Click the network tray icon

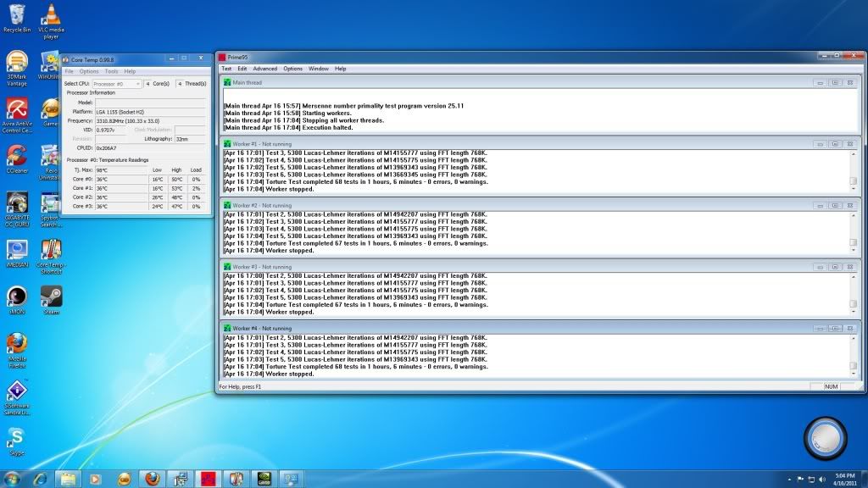tap(811, 480)
